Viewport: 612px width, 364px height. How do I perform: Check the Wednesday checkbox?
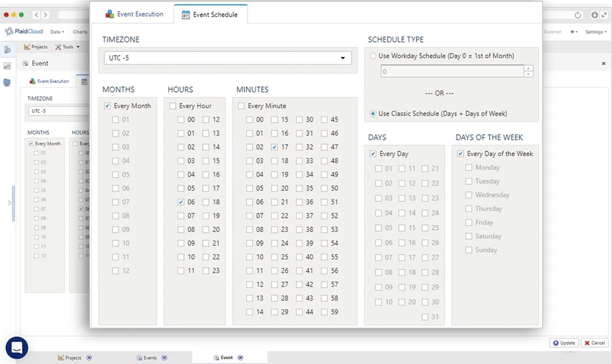[x=469, y=195]
